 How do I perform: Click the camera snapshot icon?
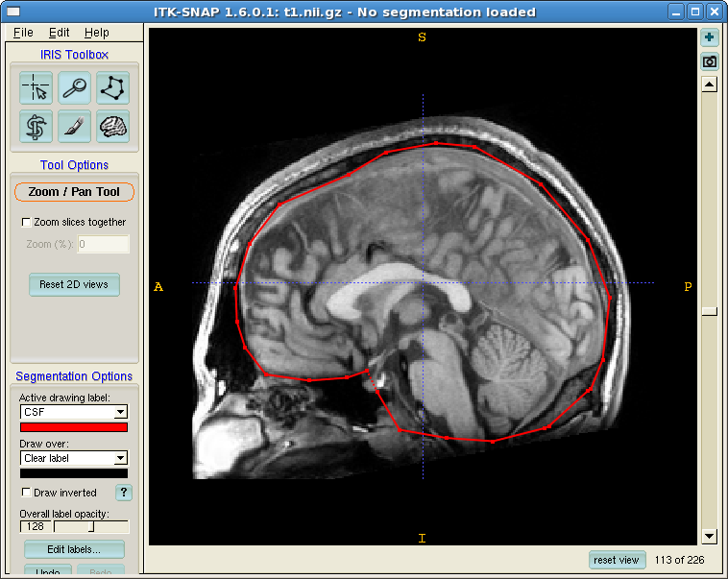(x=710, y=61)
